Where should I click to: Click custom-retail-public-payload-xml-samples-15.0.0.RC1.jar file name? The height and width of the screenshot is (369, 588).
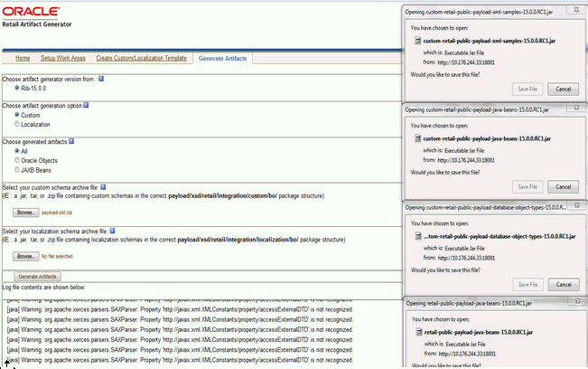(x=490, y=41)
